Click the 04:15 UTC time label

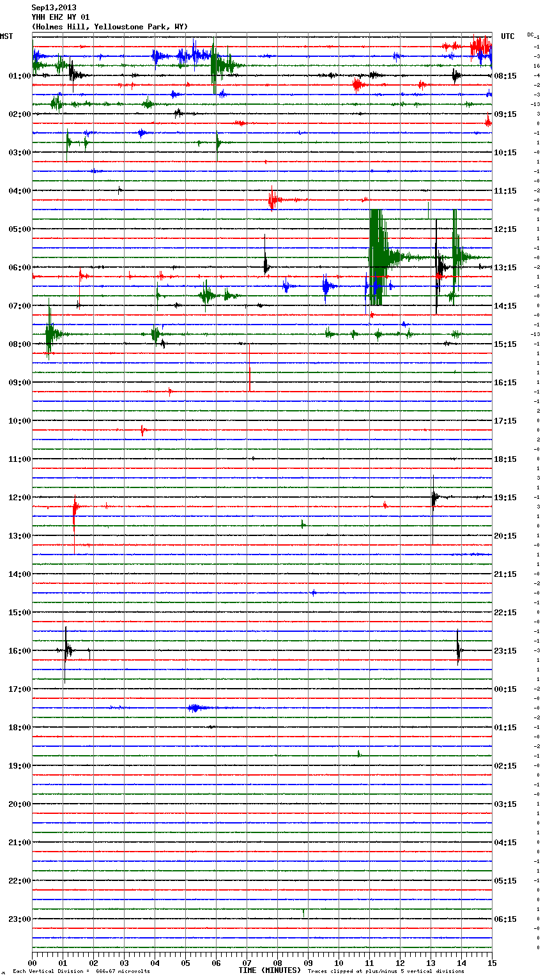click(505, 843)
